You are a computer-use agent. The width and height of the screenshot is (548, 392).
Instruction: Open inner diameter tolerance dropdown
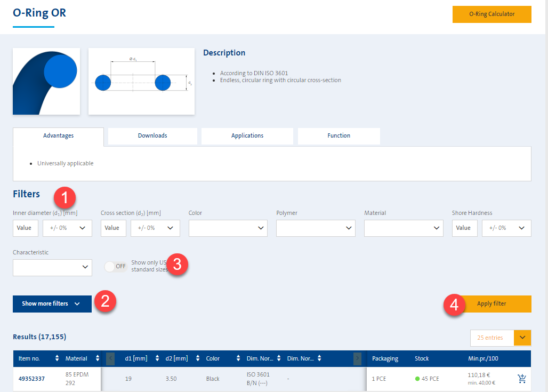tap(67, 228)
